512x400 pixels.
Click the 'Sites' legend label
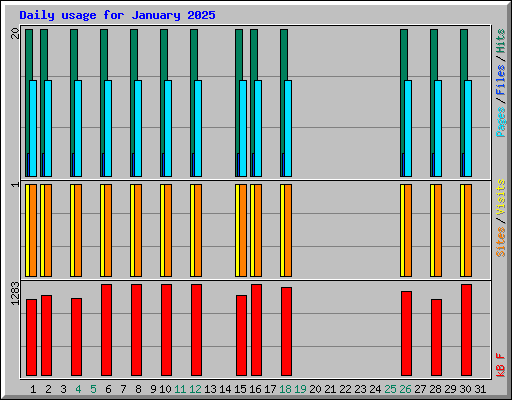[501, 242]
